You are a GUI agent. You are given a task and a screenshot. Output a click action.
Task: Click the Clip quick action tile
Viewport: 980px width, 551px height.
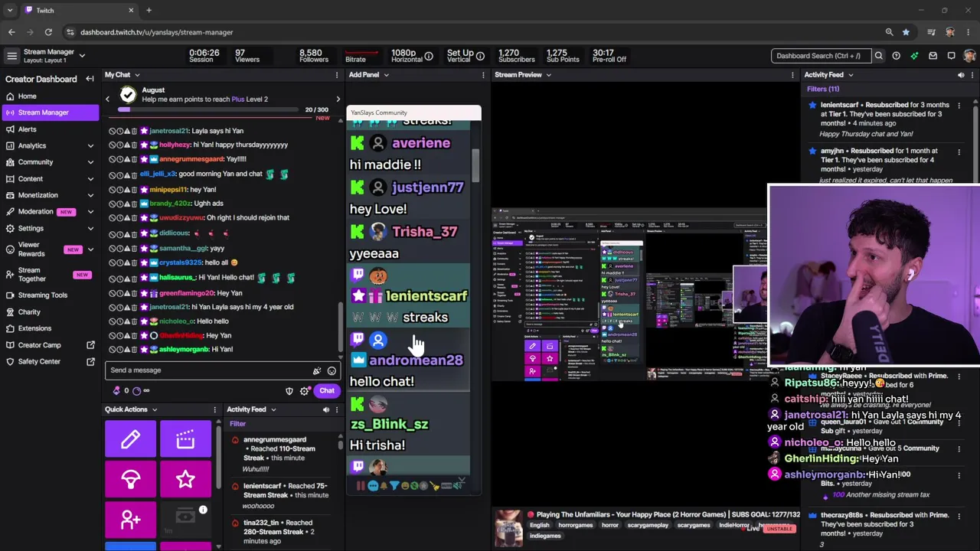185,439
